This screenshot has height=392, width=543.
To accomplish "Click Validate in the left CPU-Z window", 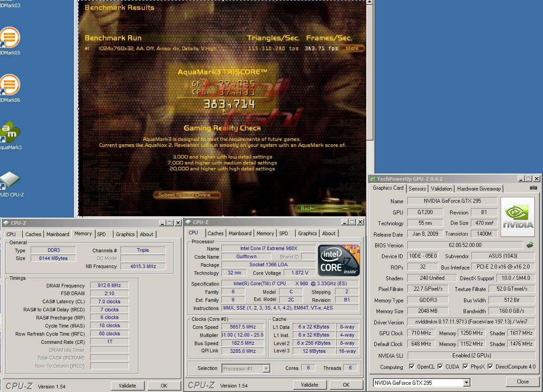I will coord(128,386).
